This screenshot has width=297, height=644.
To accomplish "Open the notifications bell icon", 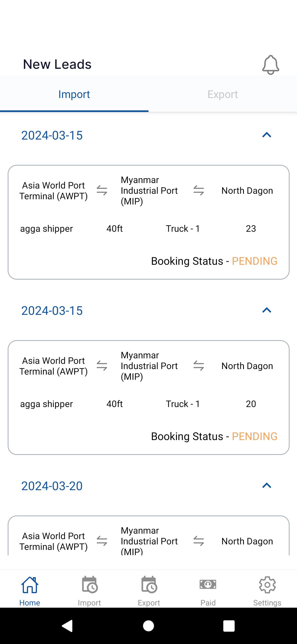I will [x=271, y=65].
